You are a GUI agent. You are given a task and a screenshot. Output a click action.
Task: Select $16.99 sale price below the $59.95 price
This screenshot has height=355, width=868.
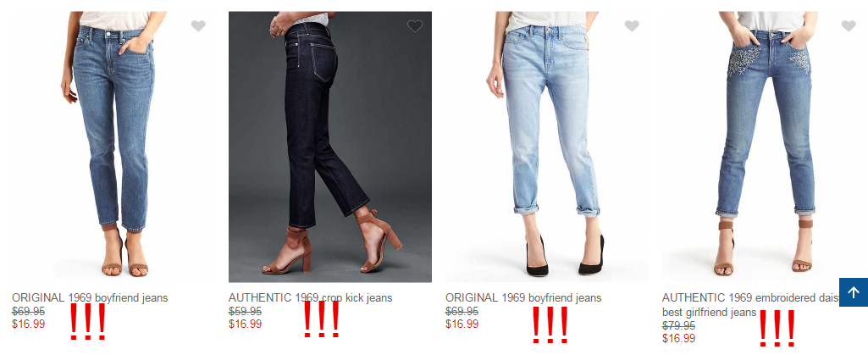click(246, 324)
